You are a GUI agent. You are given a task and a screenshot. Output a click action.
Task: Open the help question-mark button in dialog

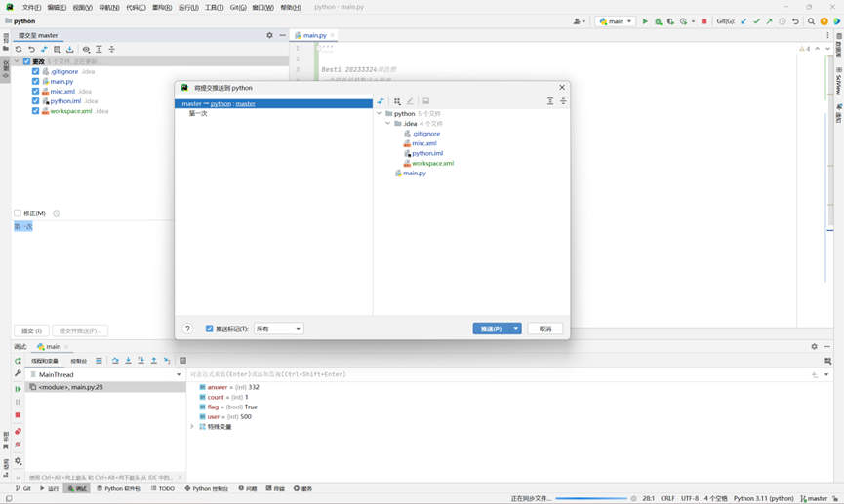[x=187, y=329]
